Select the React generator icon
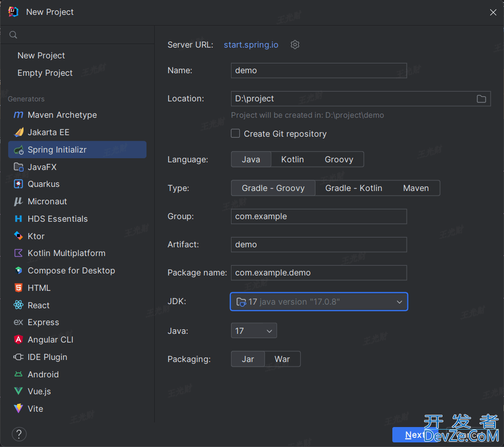This screenshot has width=504, height=447. [x=18, y=305]
